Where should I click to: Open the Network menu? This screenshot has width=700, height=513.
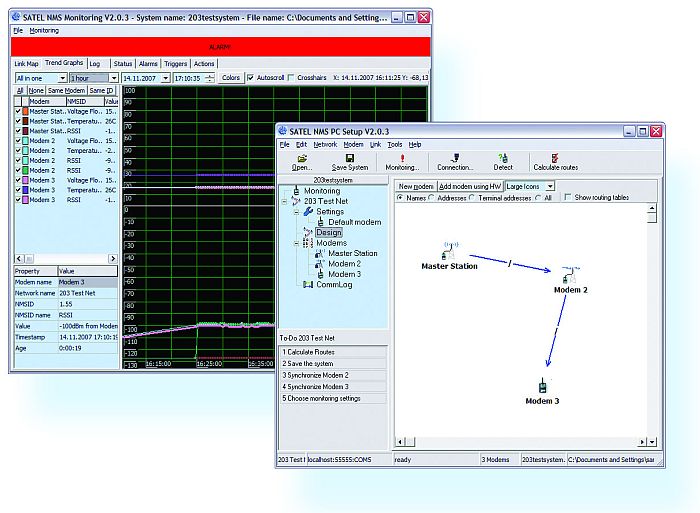[x=325, y=144]
